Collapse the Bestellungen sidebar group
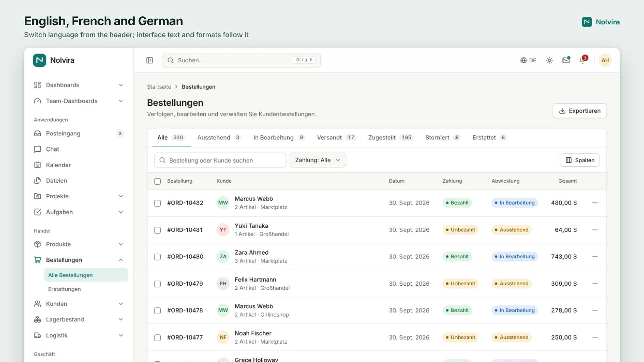 (79, 260)
